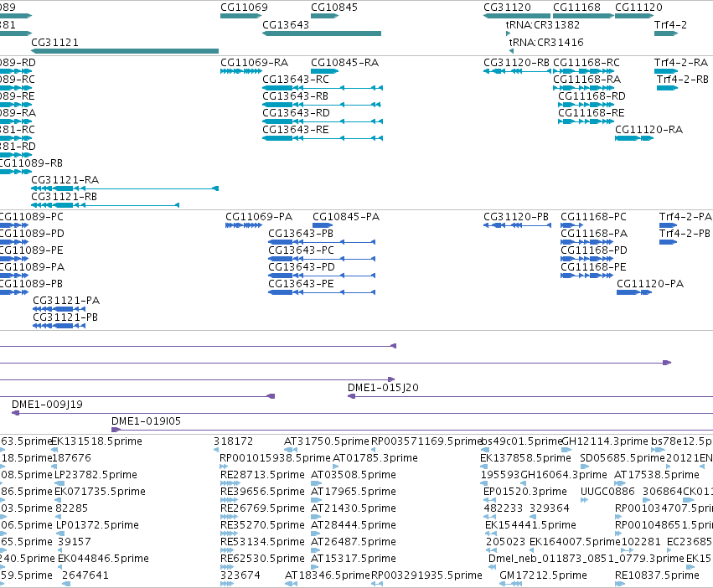This screenshot has width=713, height=588.
Task: Open transcript CG11069-RA
Action: 241,71
